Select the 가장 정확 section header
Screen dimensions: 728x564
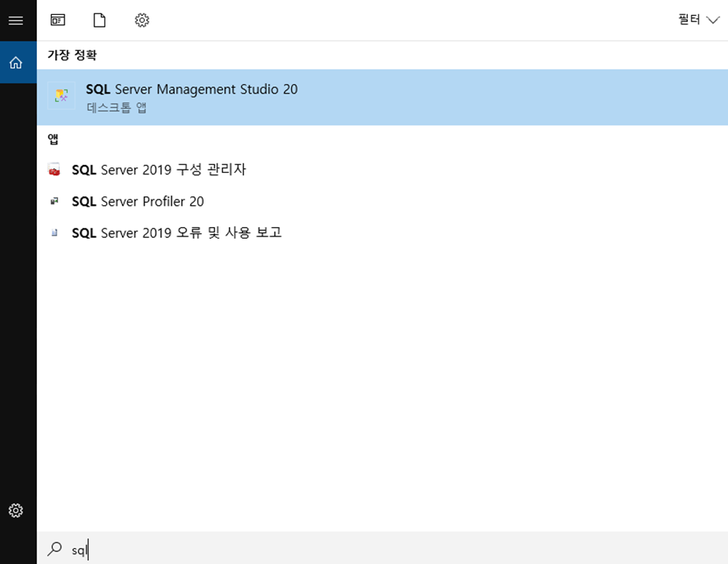click(72, 55)
